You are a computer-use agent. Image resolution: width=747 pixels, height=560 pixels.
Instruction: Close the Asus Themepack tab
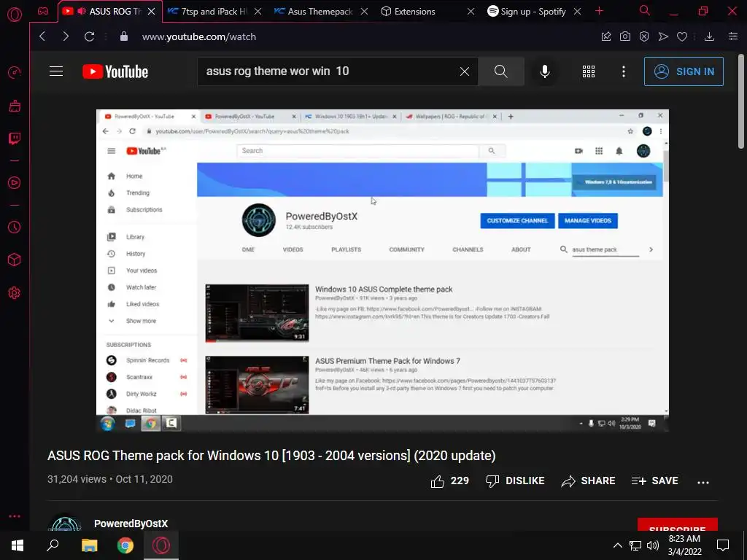[x=365, y=12]
